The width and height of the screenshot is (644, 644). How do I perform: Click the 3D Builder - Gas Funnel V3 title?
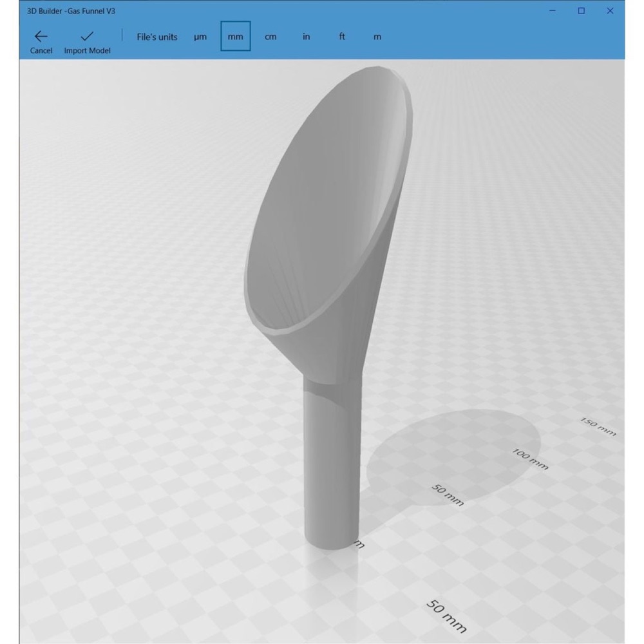pyautogui.click(x=71, y=11)
